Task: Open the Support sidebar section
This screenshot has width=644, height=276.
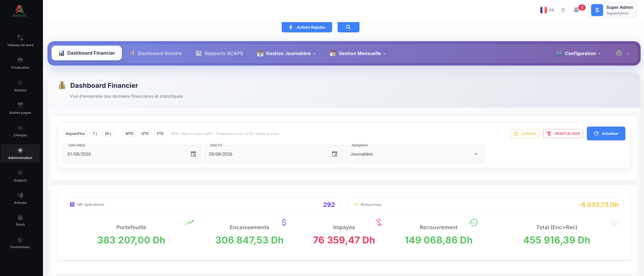Action: coord(20,176)
